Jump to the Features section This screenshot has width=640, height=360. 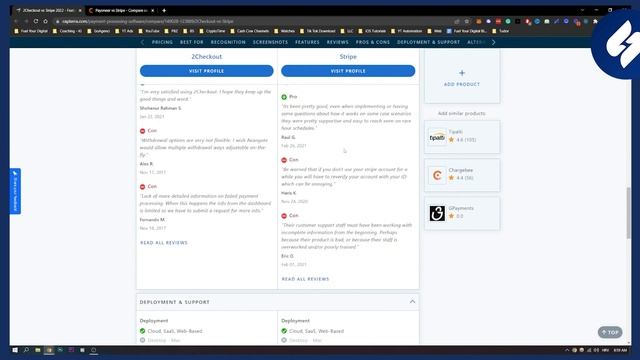(x=307, y=42)
